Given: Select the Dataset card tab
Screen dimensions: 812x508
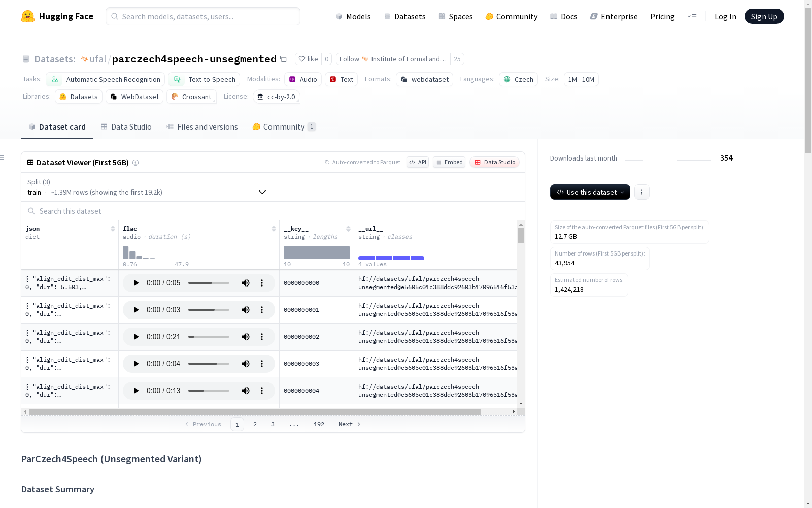Looking at the screenshot, I should click(x=57, y=127).
